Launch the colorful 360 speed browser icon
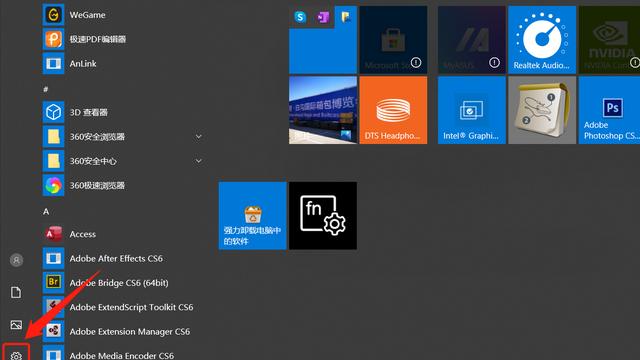 click(53, 185)
